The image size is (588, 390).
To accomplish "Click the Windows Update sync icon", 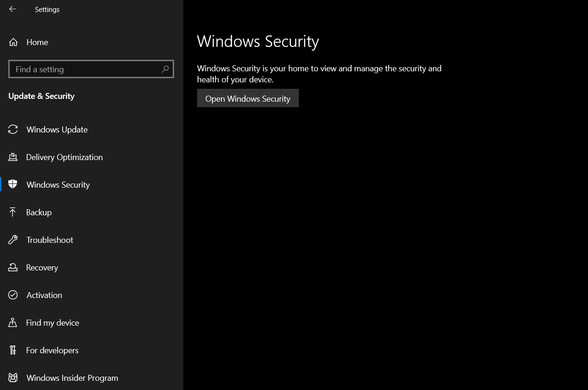I will pyautogui.click(x=13, y=130).
